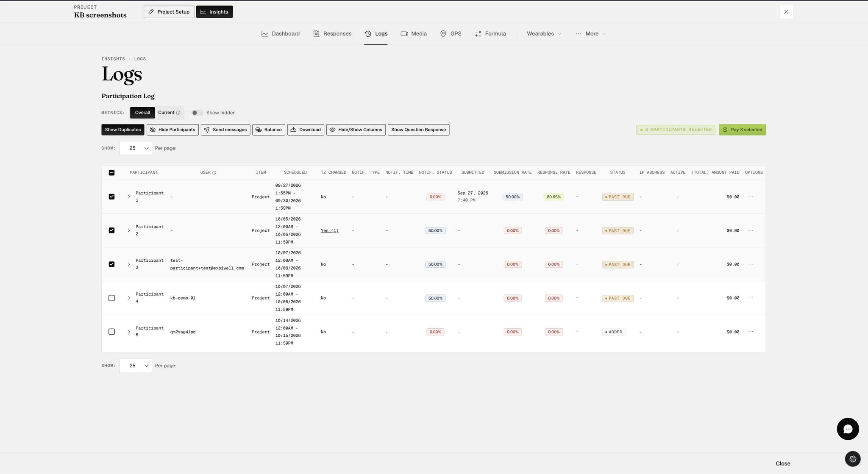This screenshot has width=868, height=474.
Task: Click 'test-participant+test@expiwell.com' user cell
Action: point(207,264)
